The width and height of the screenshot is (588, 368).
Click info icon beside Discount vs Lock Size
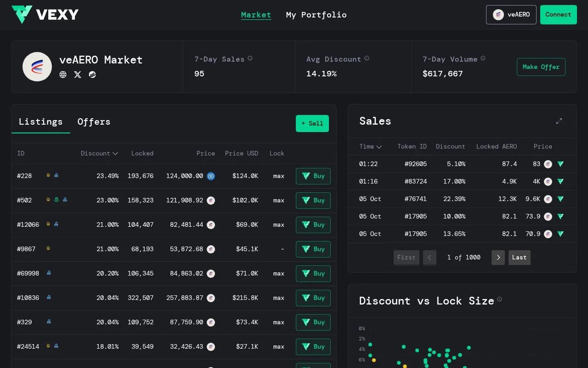point(500,299)
